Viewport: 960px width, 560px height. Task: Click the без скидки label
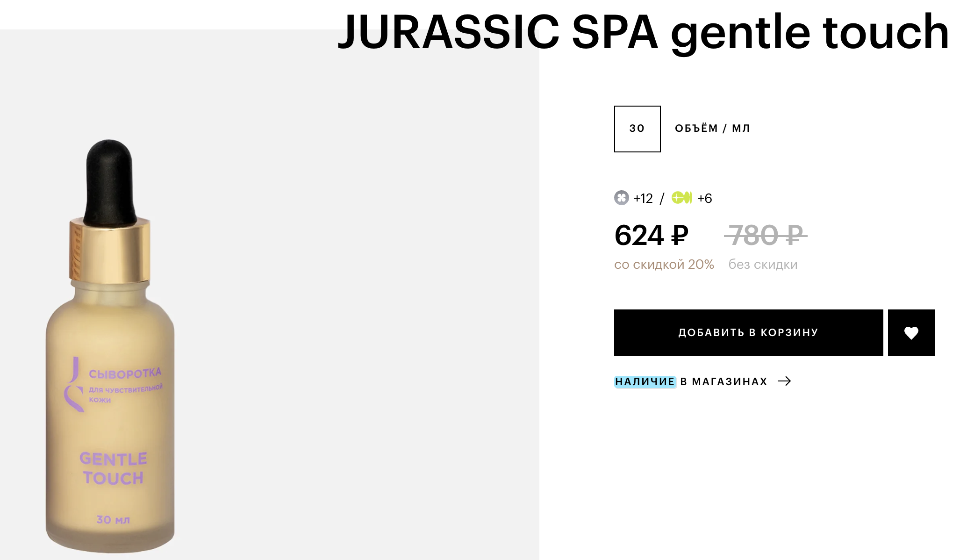point(763,265)
